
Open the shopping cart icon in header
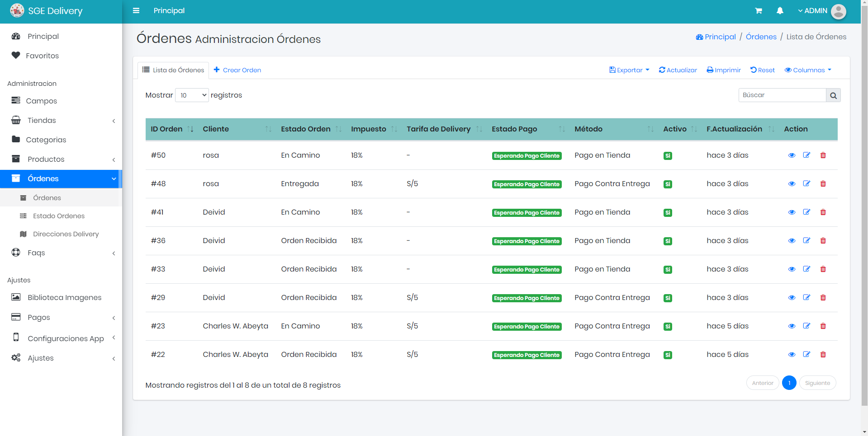point(759,11)
